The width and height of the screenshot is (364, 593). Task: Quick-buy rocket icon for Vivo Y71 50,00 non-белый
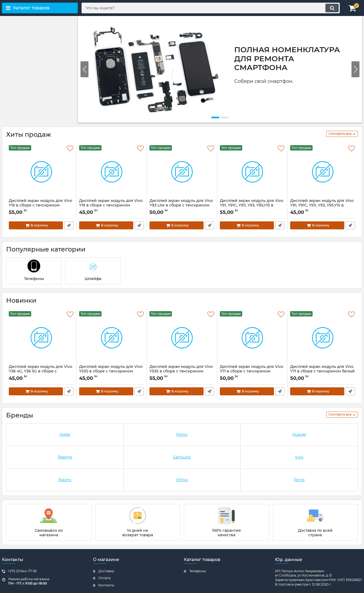pos(280,391)
